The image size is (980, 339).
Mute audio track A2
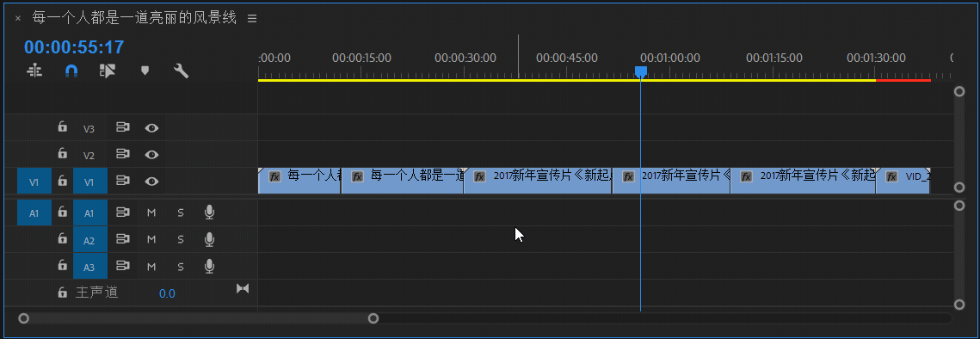click(151, 239)
